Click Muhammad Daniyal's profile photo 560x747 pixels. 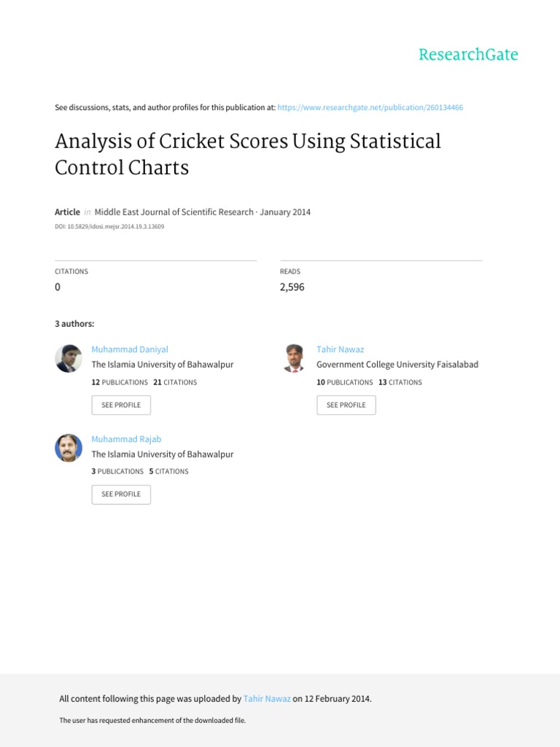(x=69, y=358)
